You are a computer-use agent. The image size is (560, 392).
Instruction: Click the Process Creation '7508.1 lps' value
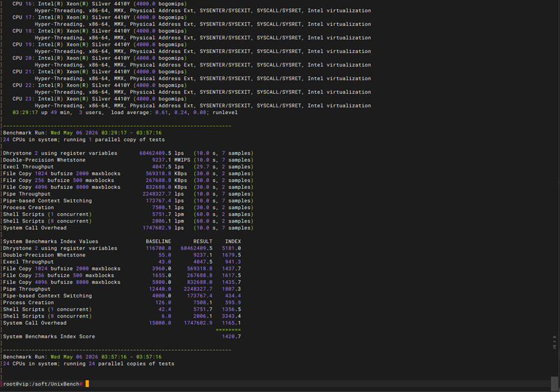[x=168, y=207]
